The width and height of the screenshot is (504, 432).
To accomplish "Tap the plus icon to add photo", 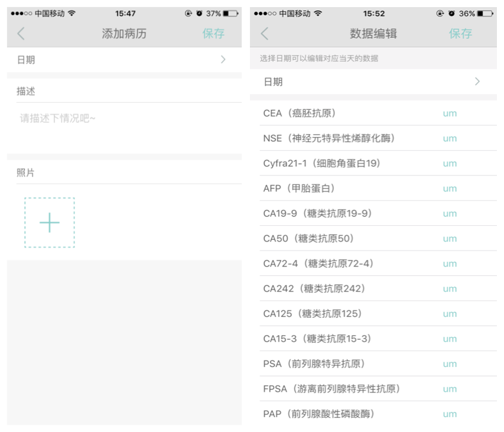I will tap(50, 222).
